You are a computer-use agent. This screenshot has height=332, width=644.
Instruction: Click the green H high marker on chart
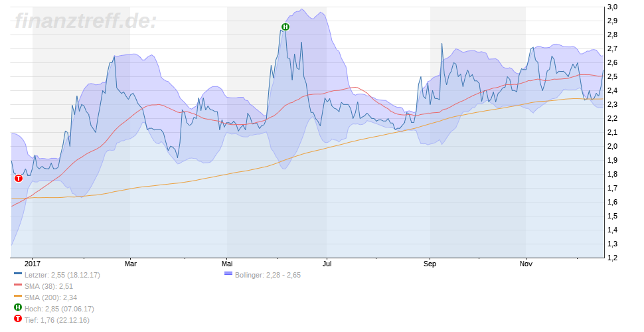[285, 27]
